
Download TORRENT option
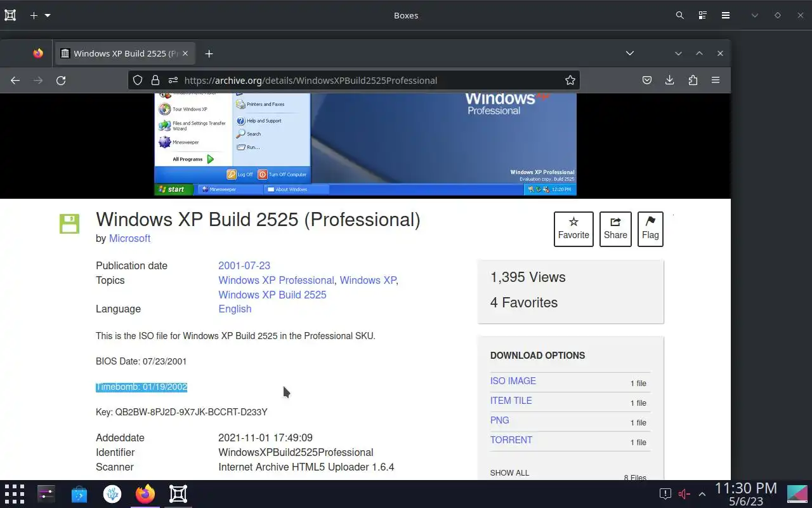[511, 440]
